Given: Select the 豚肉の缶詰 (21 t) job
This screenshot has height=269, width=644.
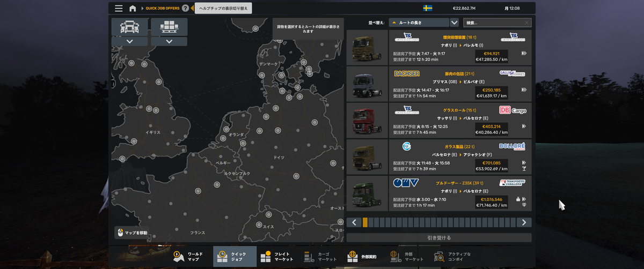Looking at the screenshot, I should [440, 84].
